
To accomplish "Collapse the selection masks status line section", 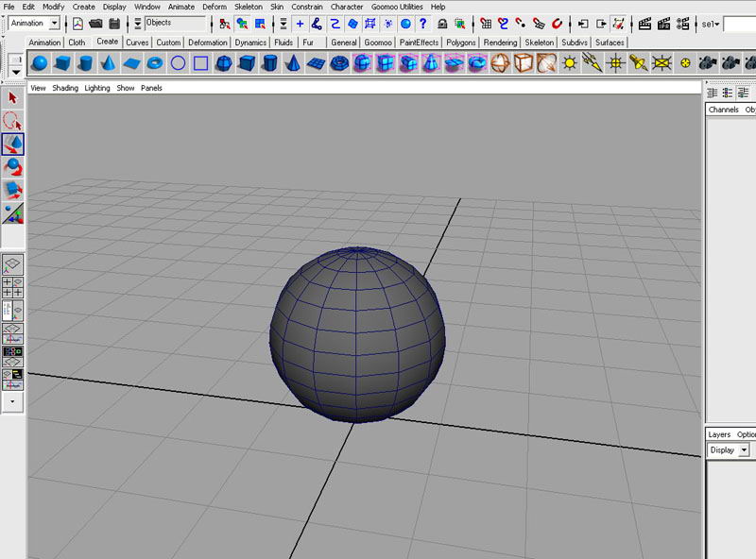I will pos(283,24).
